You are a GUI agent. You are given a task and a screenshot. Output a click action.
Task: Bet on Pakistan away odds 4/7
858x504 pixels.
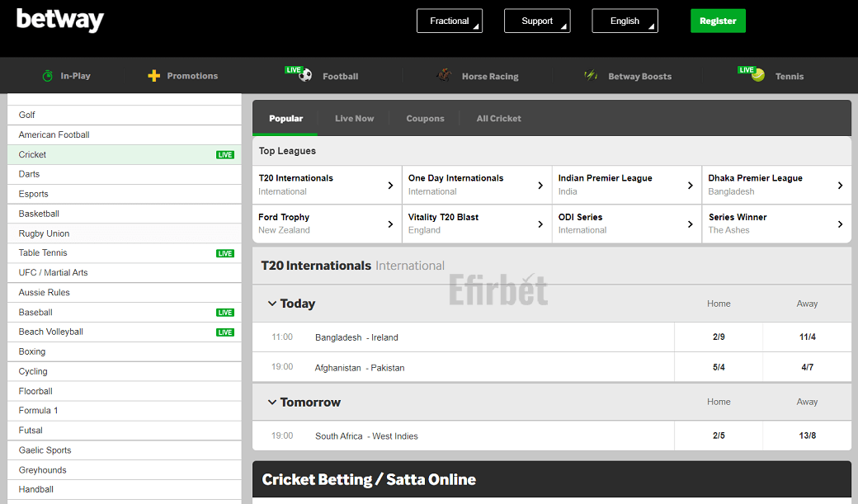coord(807,367)
